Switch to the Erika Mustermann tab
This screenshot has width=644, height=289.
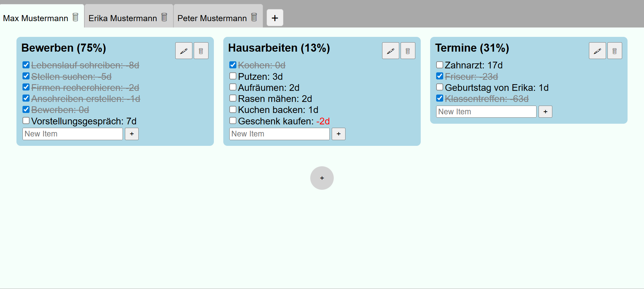pyautogui.click(x=123, y=17)
